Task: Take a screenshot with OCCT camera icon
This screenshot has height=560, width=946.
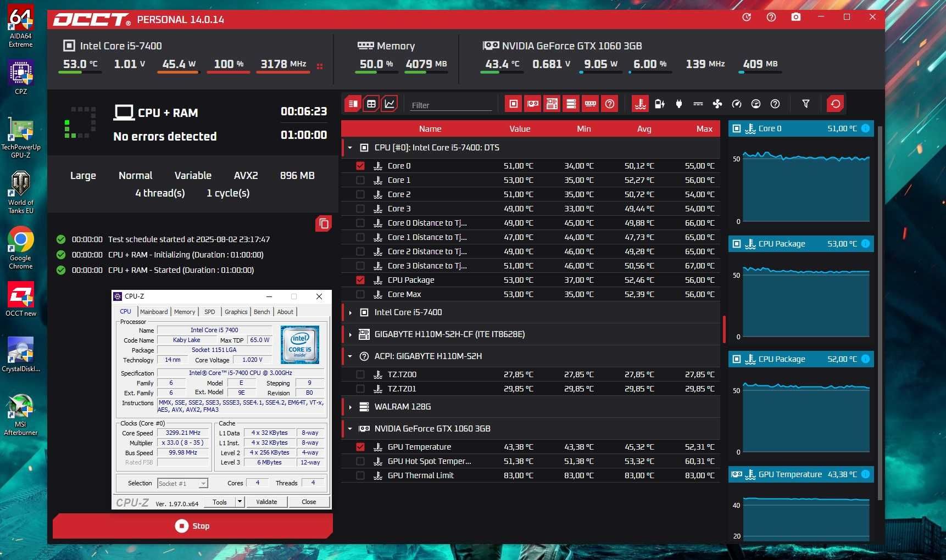Action: pos(795,17)
